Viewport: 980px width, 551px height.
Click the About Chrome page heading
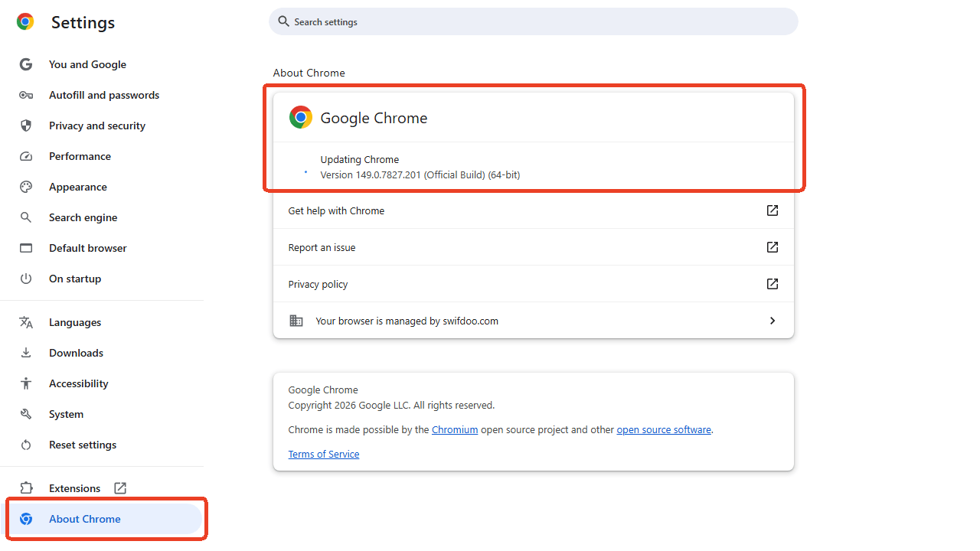[x=309, y=73]
